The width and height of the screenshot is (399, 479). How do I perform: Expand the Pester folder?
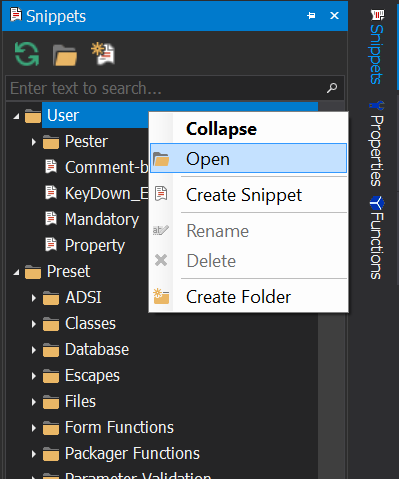33,142
